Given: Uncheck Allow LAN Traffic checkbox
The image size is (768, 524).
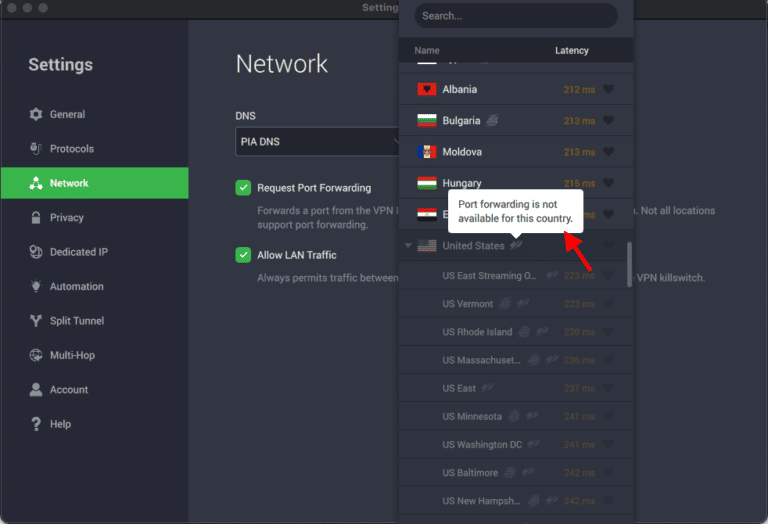Looking at the screenshot, I should point(243,255).
